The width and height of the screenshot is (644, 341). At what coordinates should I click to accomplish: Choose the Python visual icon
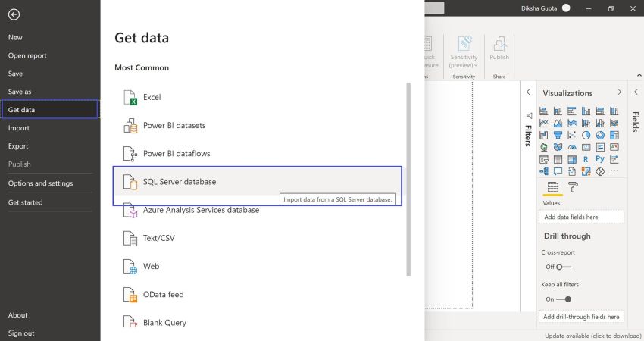[x=600, y=159]
